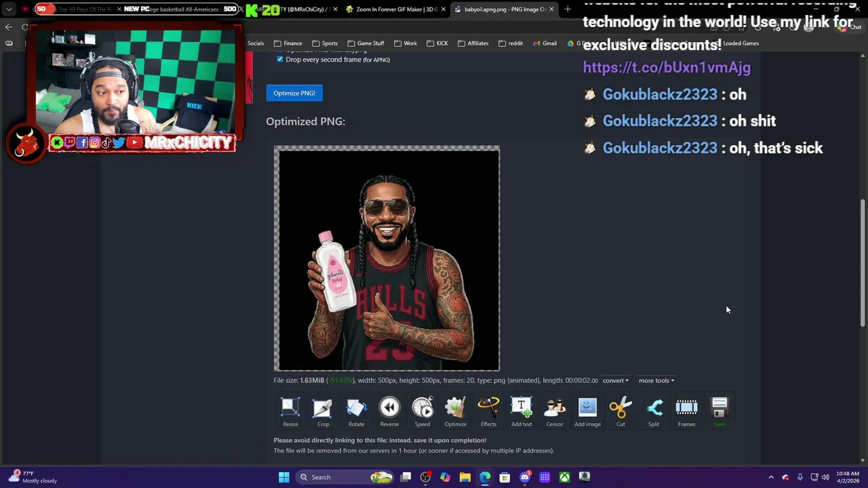Show hidden icons in system tray

771,477
